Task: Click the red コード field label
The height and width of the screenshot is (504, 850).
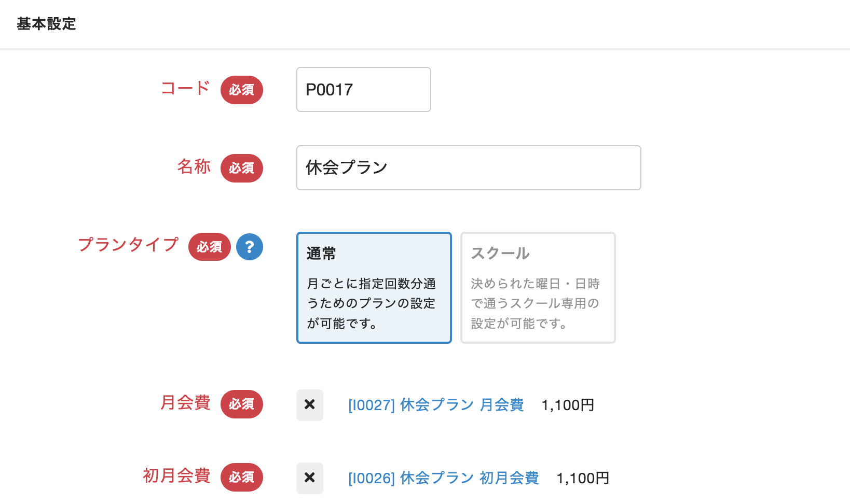Action: coord(185,88)
